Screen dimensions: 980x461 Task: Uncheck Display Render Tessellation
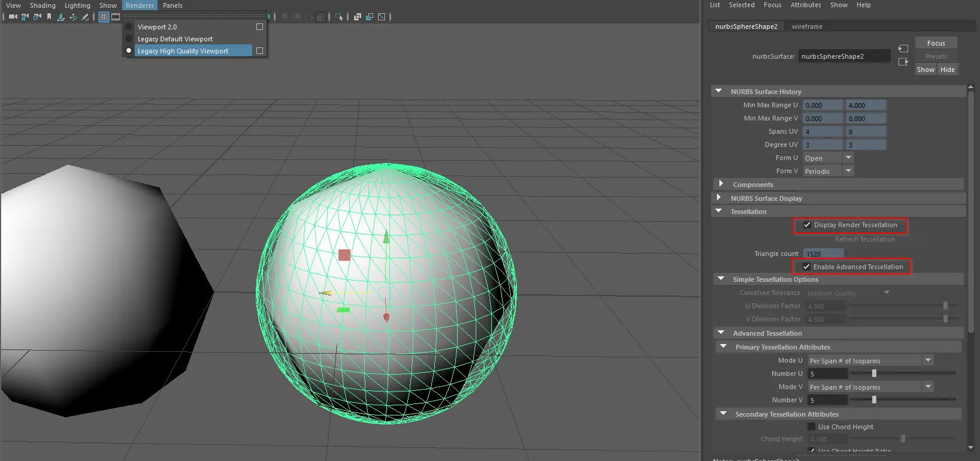(807, 225)
